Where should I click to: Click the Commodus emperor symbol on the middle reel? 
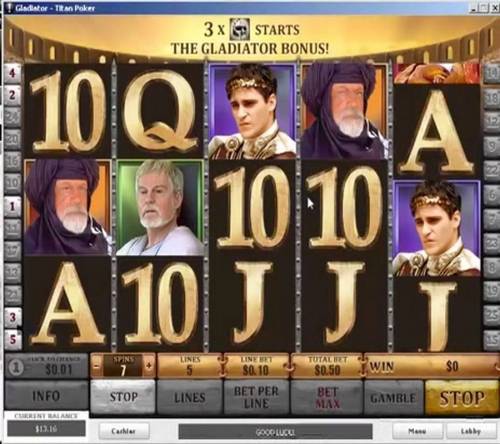click(x=252, y=111)
